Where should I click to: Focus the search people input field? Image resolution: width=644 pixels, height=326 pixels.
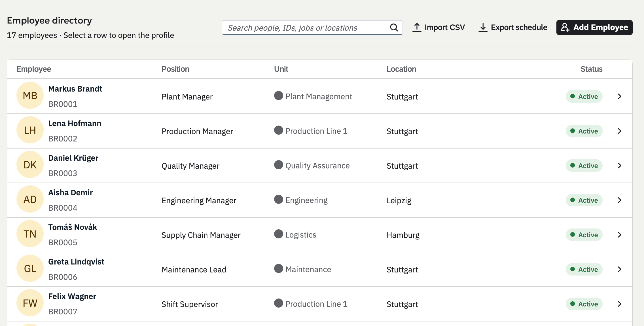pos(312,27)
